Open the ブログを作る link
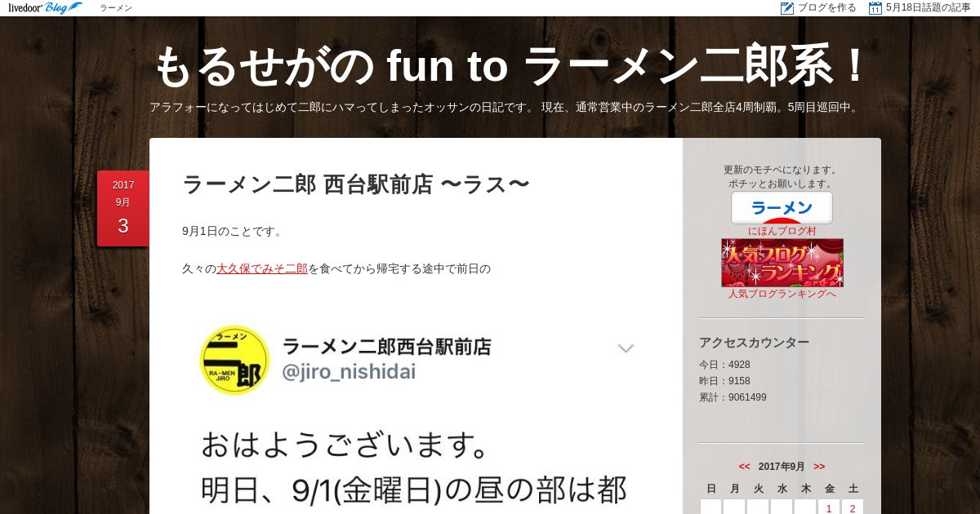980x514 pixels. point(827,8)
